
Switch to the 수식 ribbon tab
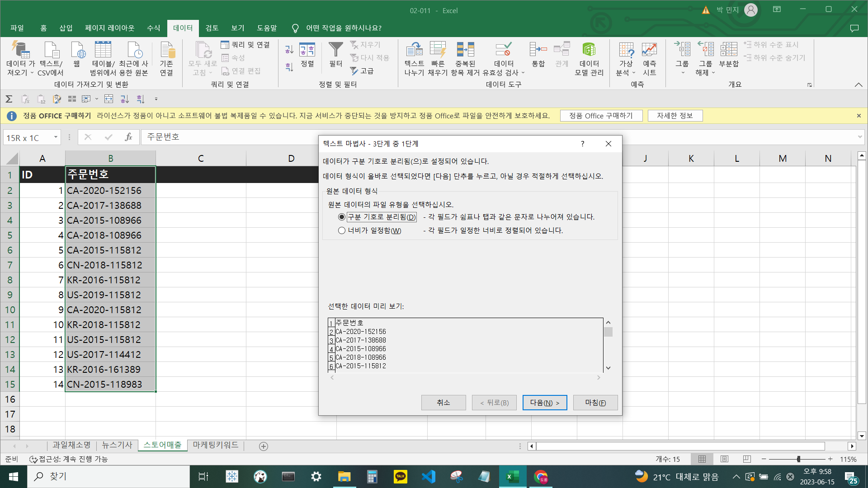(154, 28)
